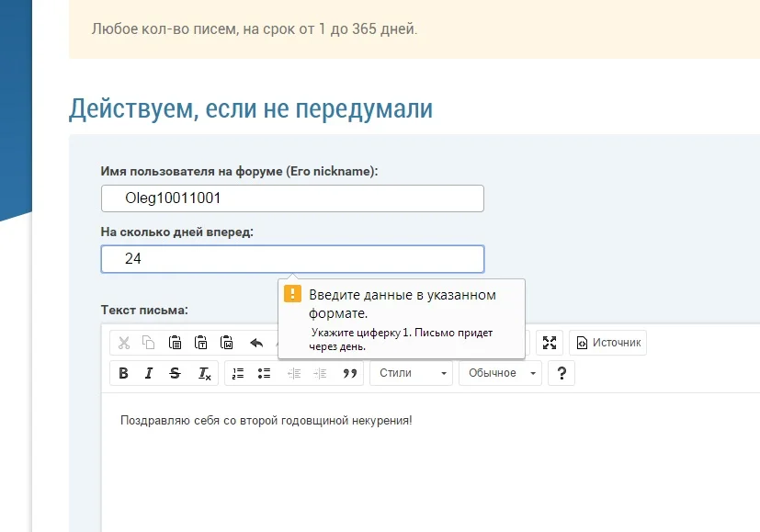Open the Обычное format dropdown

tap(499, 372)
